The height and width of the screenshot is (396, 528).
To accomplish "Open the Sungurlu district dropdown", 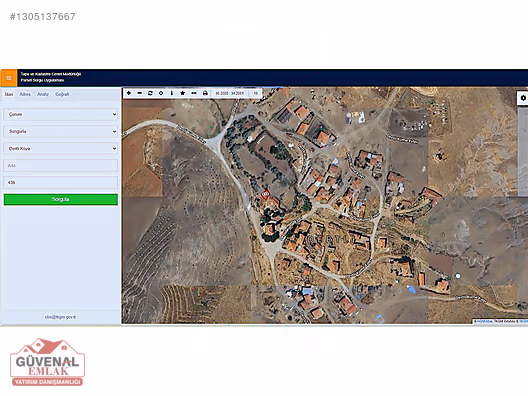I will pos(61,131).
